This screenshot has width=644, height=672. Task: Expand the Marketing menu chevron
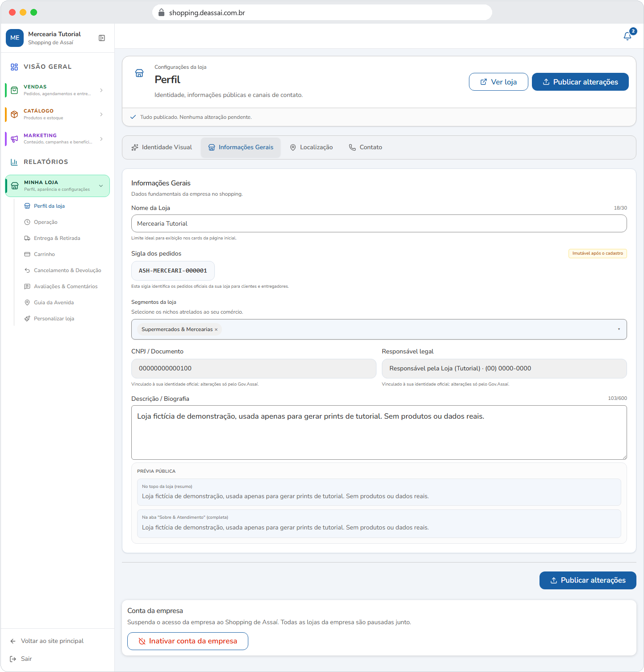coord(101,139)
